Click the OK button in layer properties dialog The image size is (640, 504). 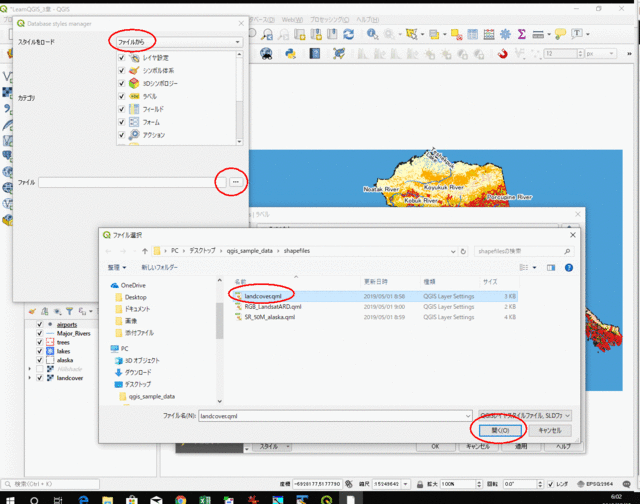click(x=435, y=446)
